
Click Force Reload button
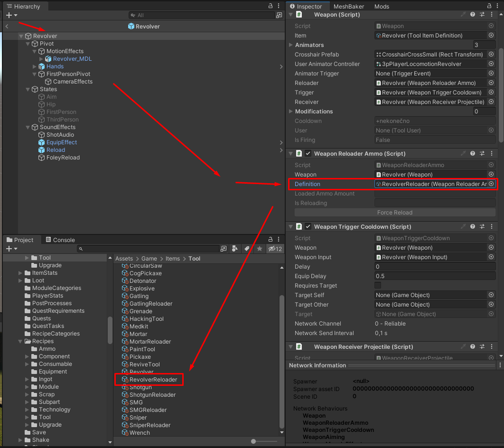395,213
